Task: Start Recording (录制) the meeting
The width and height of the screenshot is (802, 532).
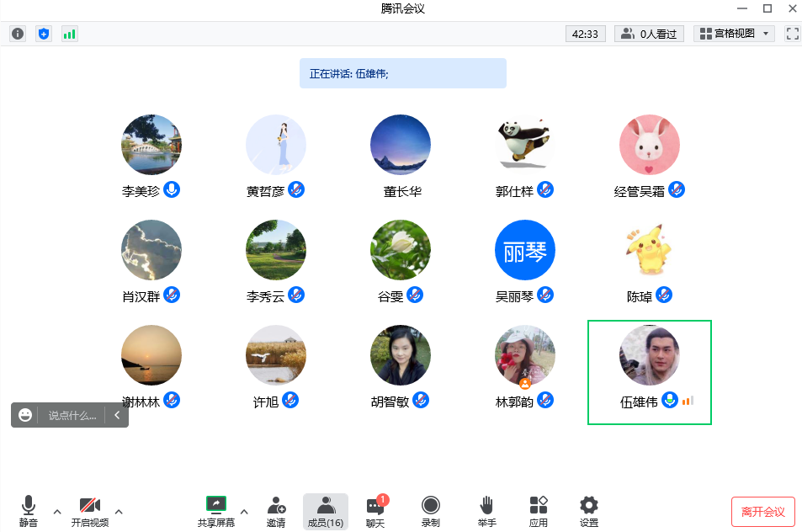Action: coord(431,511)
